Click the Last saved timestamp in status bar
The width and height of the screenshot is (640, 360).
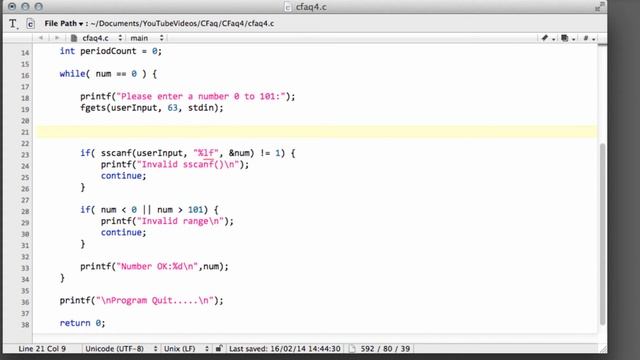(x=284, y=349)
